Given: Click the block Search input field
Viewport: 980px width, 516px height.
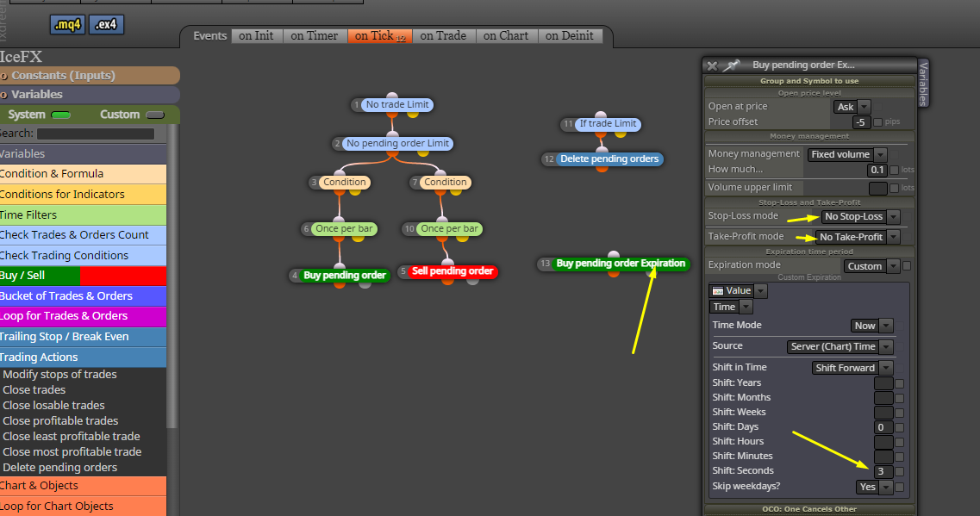Looking at the screenshot, I should 96,134.
